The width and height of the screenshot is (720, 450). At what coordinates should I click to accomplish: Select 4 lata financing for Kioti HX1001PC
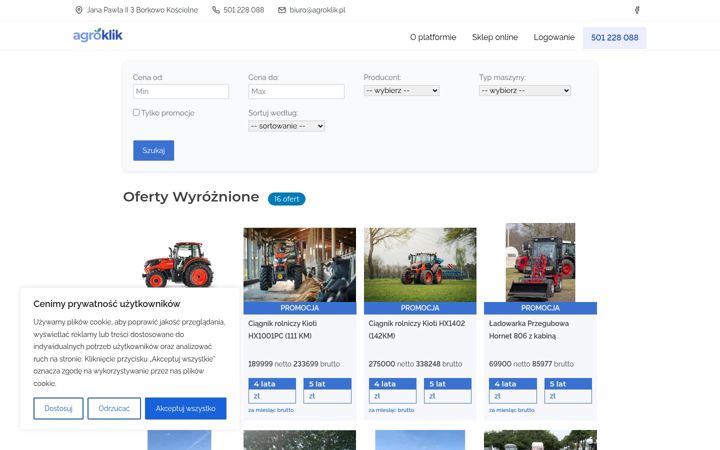272,391
